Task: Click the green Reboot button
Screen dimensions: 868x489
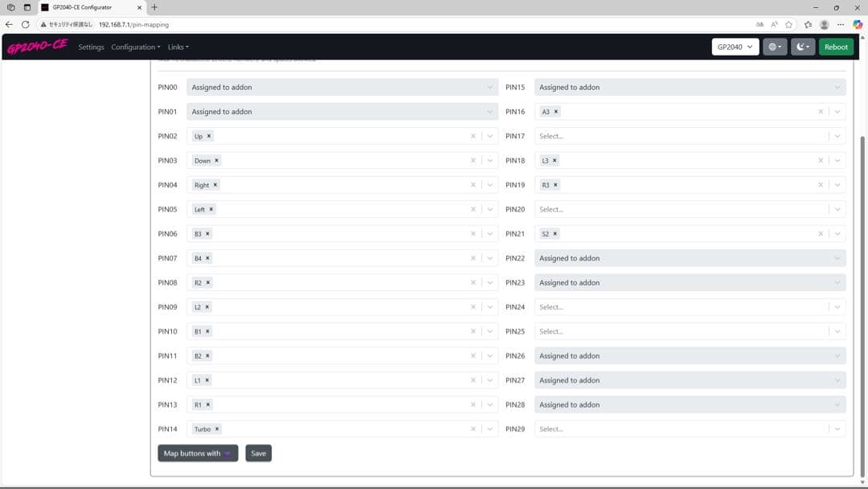Action: click(x=836, y=47)
